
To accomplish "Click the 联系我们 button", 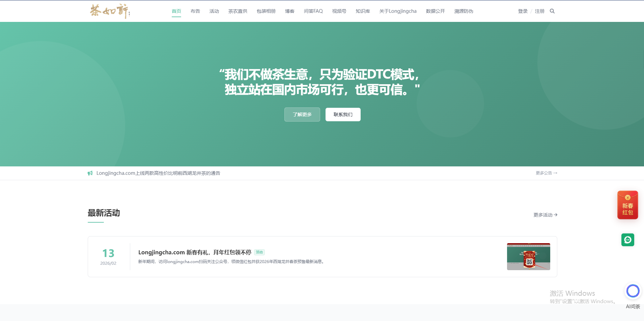I will pyautogui.click(x=343, y=115).
